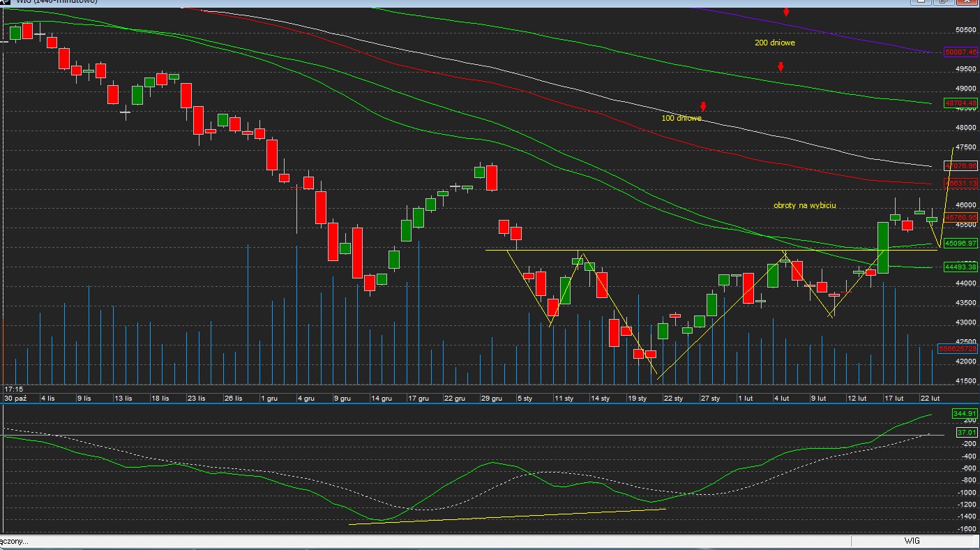Click the 344.91 indicator value label

(965, 414)
